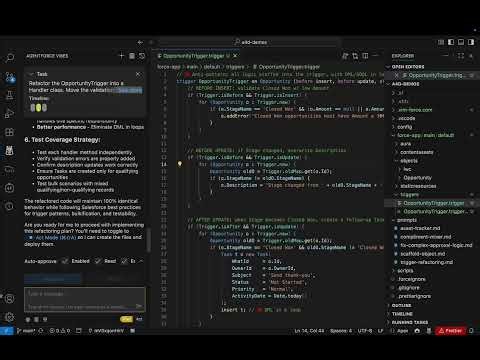Open the .gitignore file
This screenshot has width=480, height=360.
click(409, 288)
